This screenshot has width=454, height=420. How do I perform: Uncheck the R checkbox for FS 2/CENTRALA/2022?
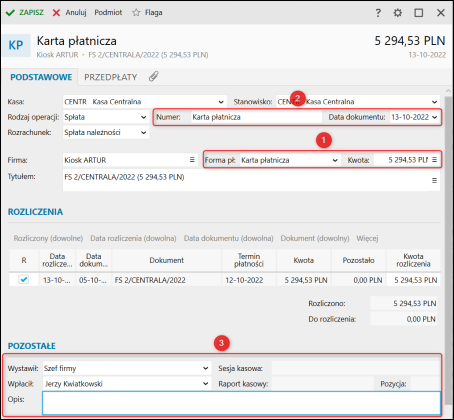(24, 279)
